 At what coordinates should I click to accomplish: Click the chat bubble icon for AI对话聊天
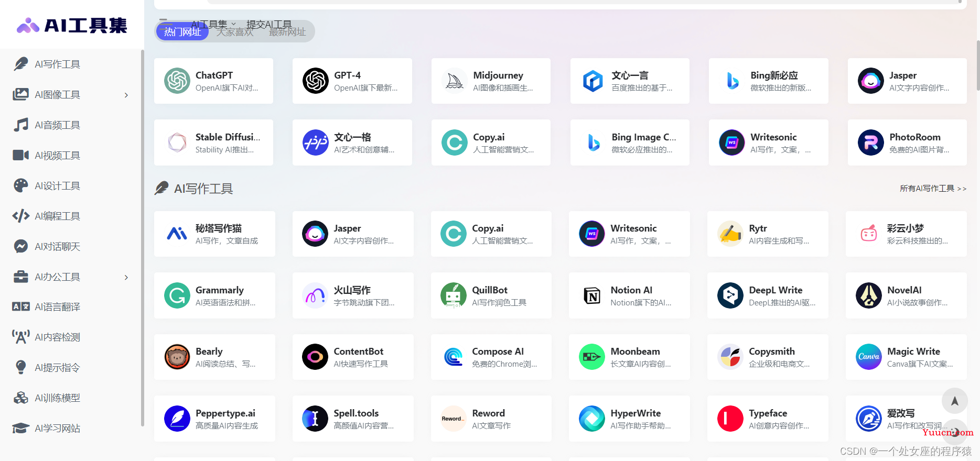pos(21,246)
